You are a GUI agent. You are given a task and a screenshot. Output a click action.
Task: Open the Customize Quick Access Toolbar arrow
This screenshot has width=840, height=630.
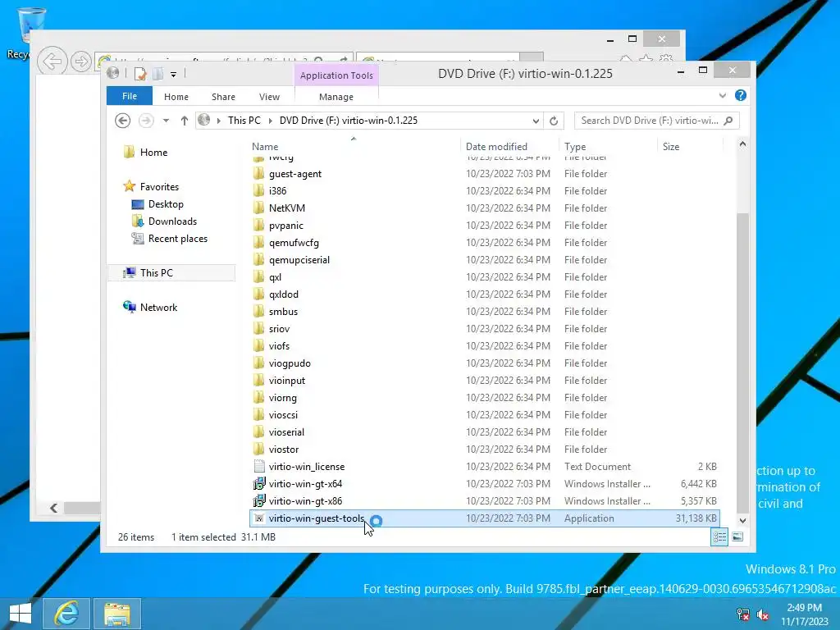[174, 75]
